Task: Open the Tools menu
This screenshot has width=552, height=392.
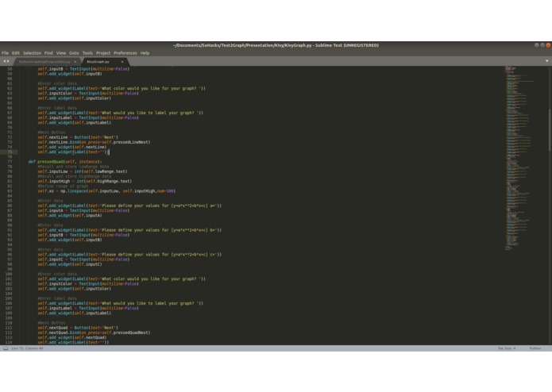Action: point(87,53)
